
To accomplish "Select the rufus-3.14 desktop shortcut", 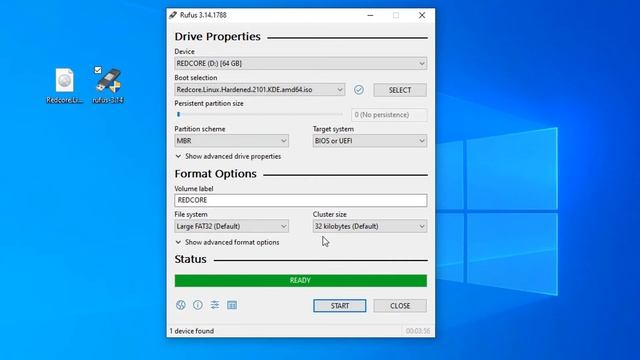I will (x=108, y=86).
